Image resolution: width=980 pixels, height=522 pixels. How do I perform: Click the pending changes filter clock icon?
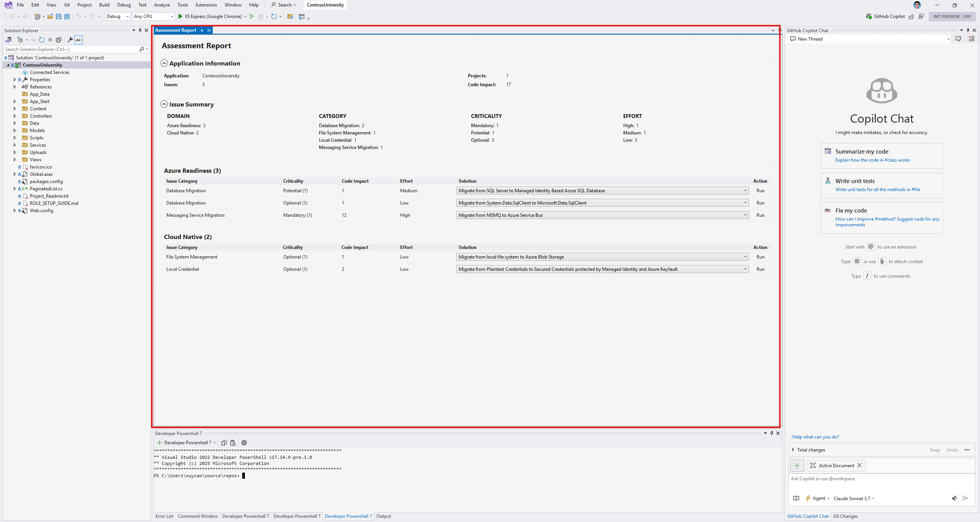coord(20,40)
